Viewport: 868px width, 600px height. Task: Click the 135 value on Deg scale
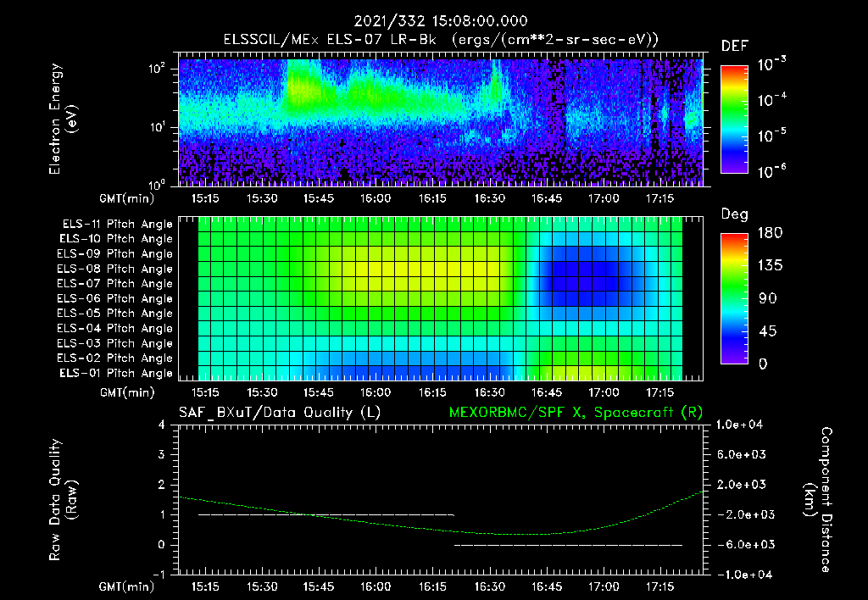[770, 266]
